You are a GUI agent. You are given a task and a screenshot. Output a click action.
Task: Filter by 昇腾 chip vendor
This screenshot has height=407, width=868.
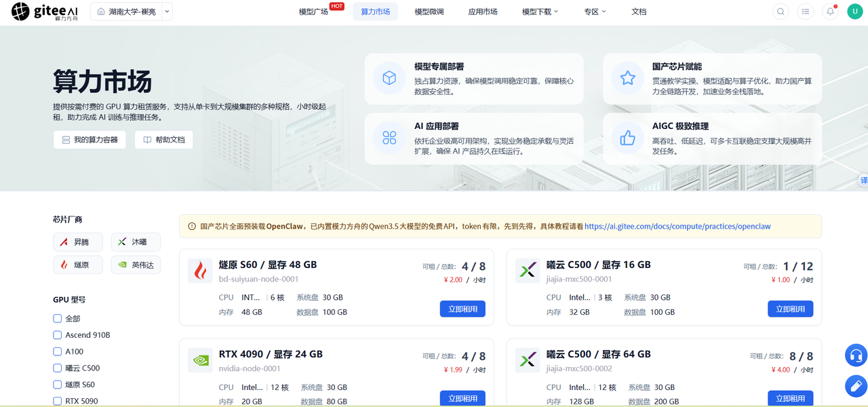click(x=78, y=242)
